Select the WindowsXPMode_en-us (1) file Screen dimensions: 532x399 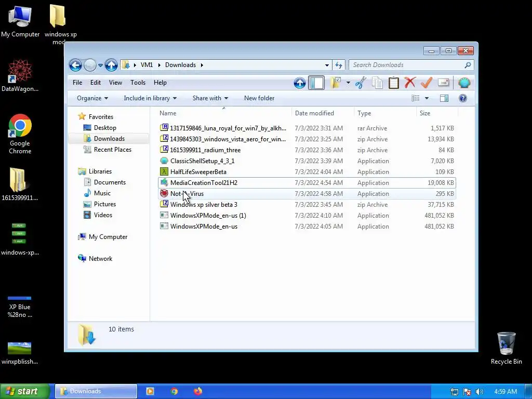coord(307,216)
